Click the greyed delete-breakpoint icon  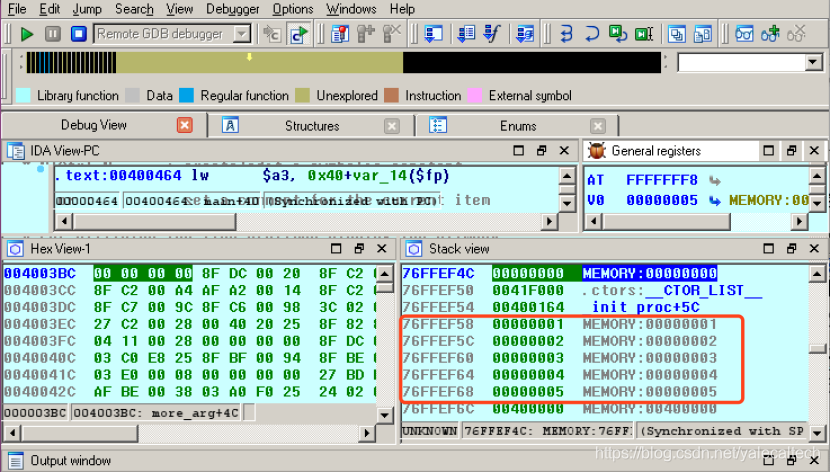(x=392, y=34)
